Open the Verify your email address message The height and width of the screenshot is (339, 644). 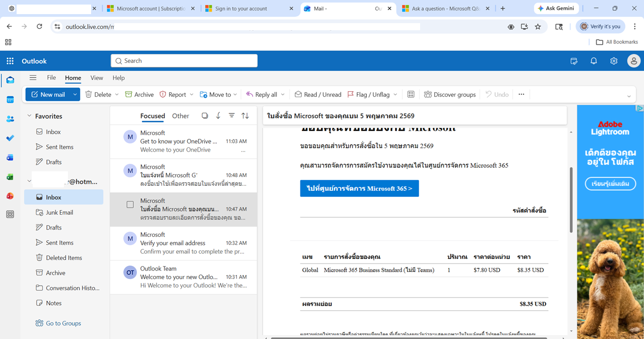click(x=184, y=243)
